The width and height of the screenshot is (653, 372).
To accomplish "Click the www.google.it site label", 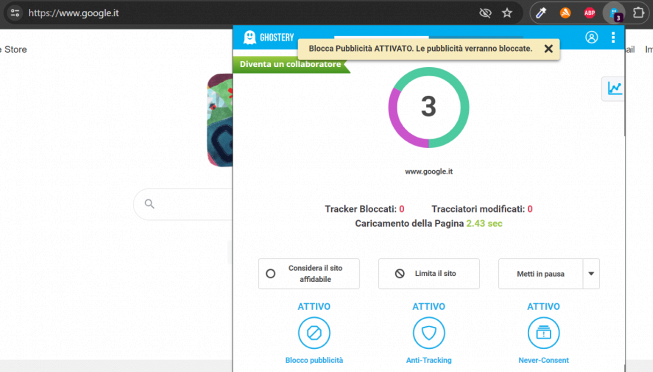I will pos(429,171).
